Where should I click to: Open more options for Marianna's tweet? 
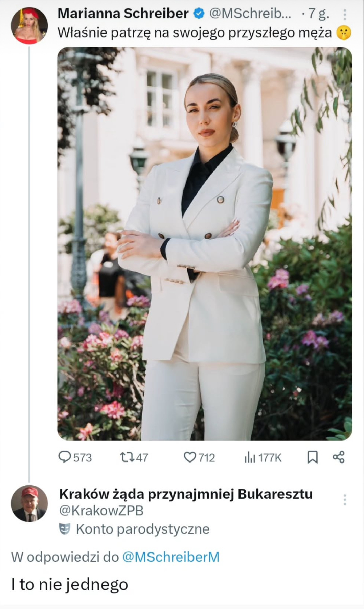point(345,15)
